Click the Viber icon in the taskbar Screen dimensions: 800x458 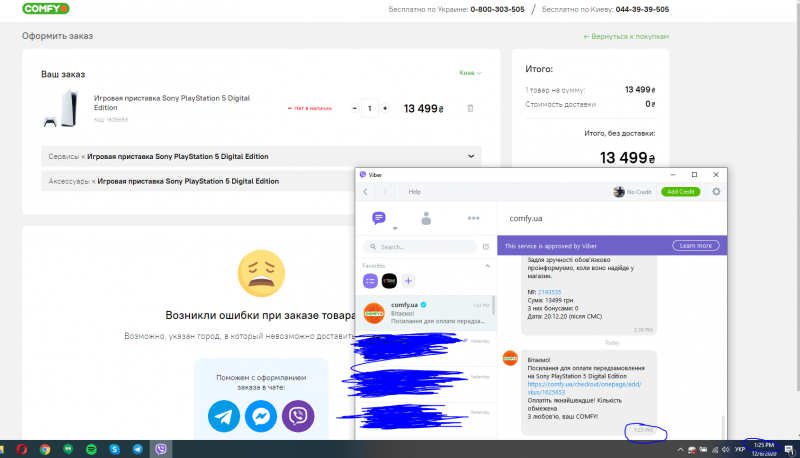[161, 449]
